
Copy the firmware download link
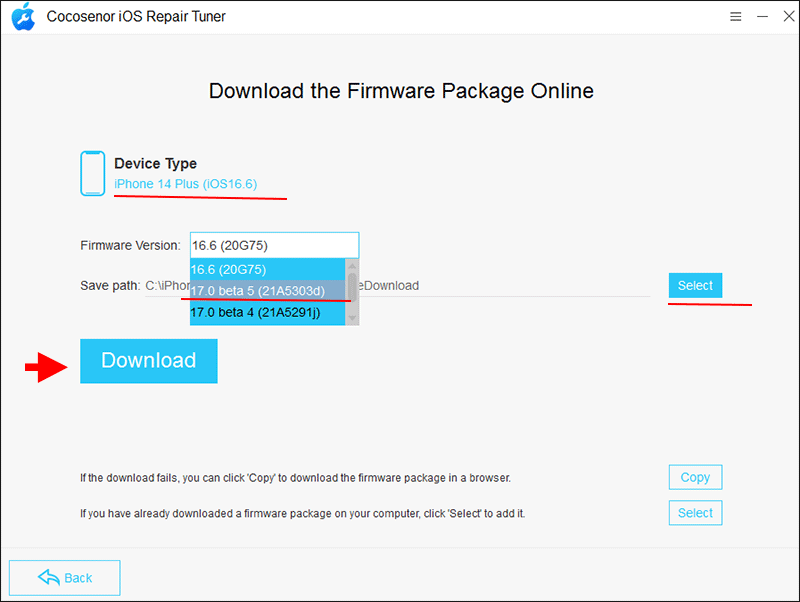coord(695,477)
